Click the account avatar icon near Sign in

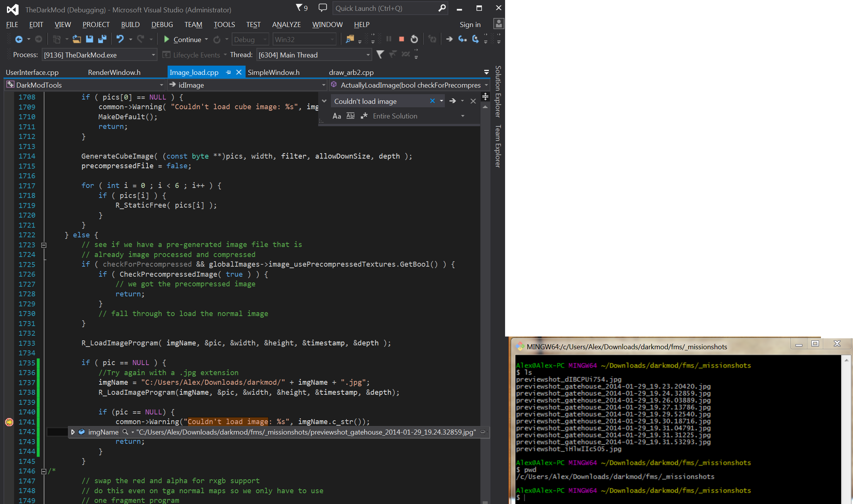pos(499,24)
